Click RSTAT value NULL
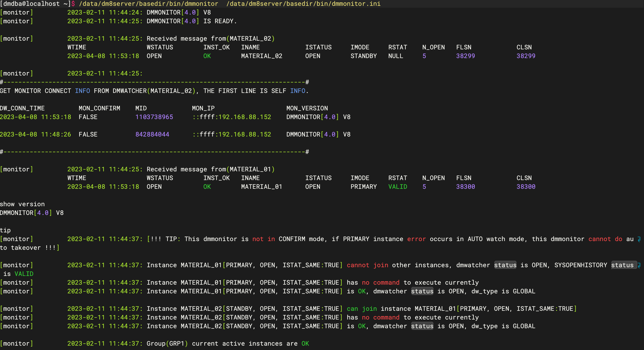The width and height of the screenshot is (644, 350). (396, 56)
